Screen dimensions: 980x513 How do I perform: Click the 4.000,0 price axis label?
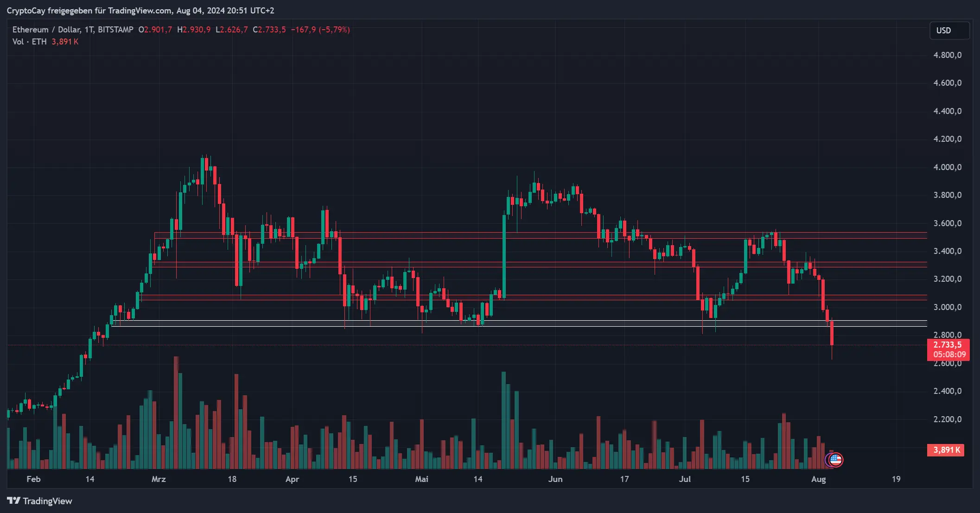(947, 167)
